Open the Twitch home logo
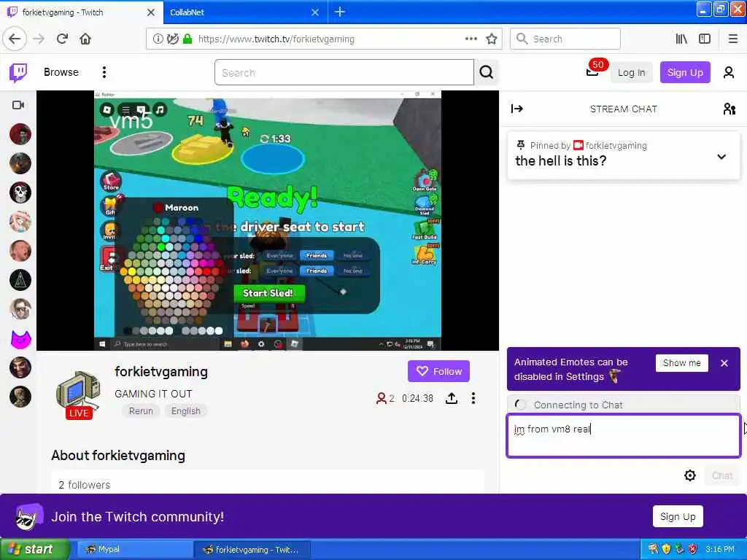This screenshot has width=747, height=560. [x=18, y=72]
